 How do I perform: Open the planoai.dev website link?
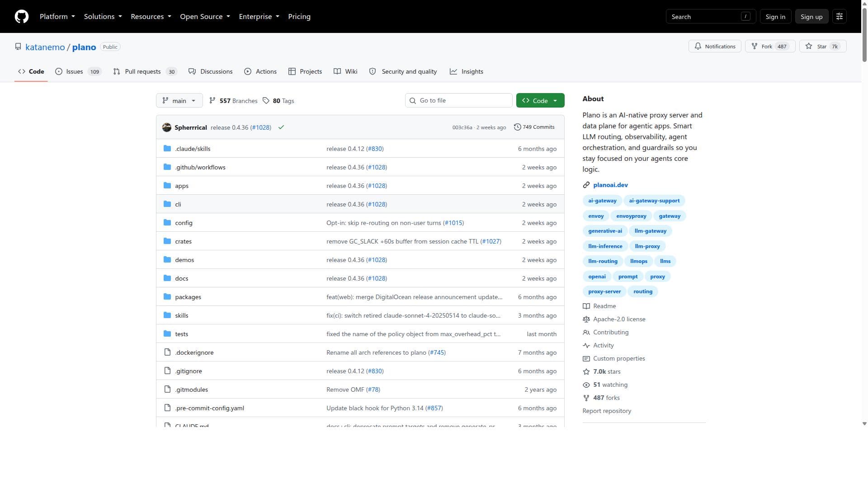click(610, 185)
